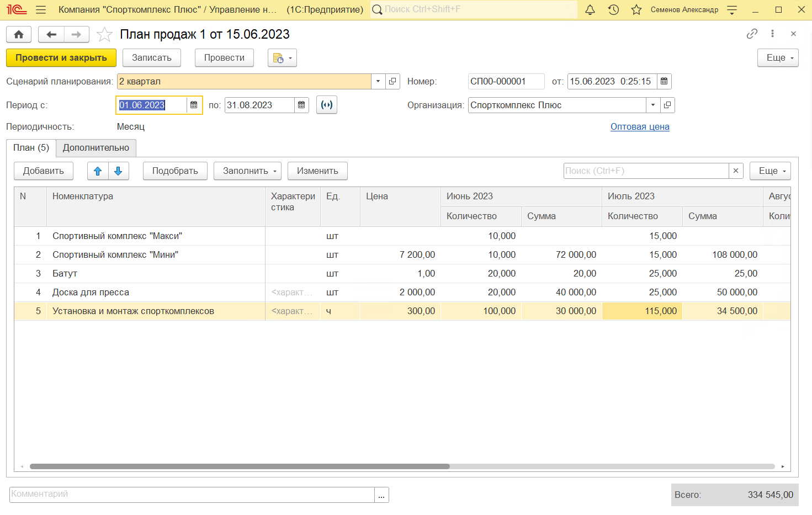Click the 1C logo icon
812x515 pixels.
click(x=17, y=10)
